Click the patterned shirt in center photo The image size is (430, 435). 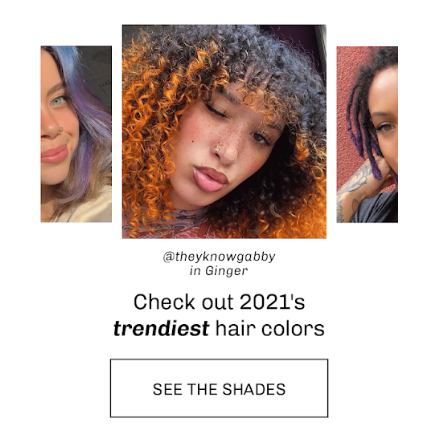[x=167, y=223]
